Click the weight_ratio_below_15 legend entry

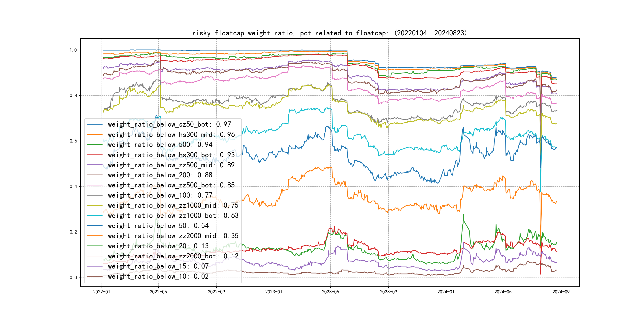158,266
